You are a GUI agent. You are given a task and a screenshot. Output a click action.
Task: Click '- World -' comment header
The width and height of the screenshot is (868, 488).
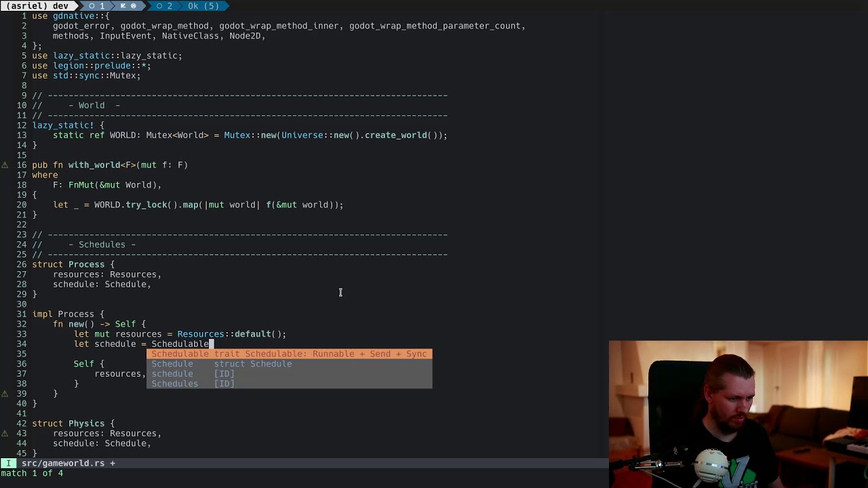pyautogui.click(x=94, y=105)
